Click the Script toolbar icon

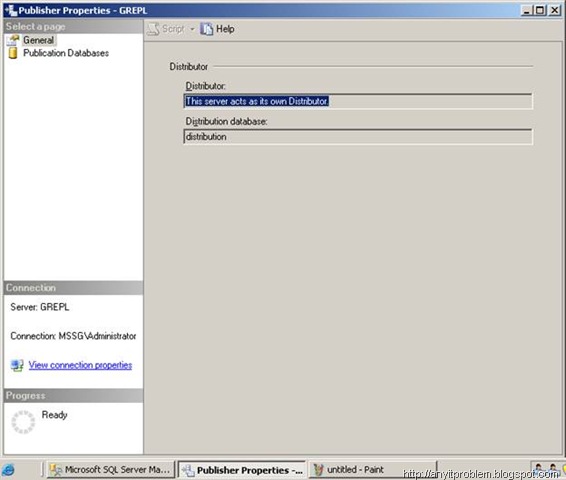point(153,29)
